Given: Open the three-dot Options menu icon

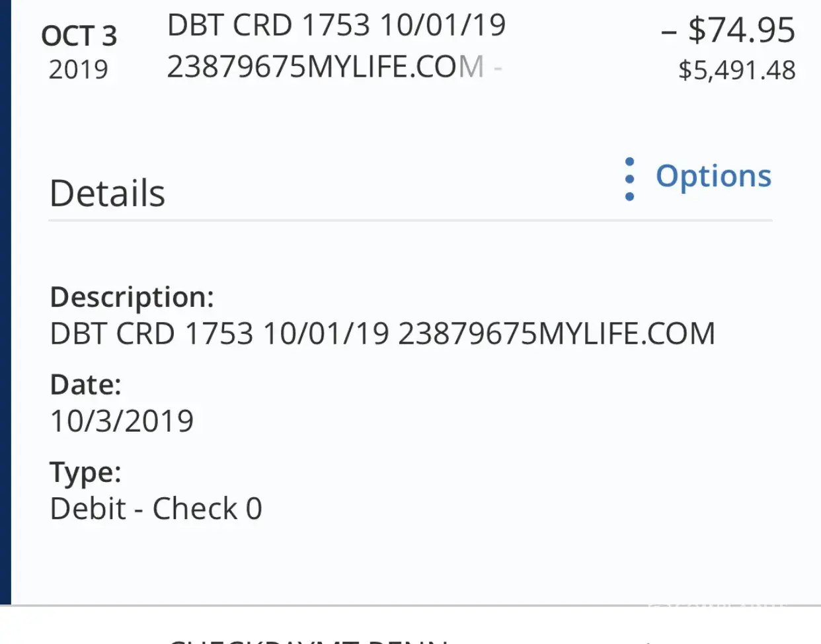Looking at the screenshot, I should (x=629, y=179).
